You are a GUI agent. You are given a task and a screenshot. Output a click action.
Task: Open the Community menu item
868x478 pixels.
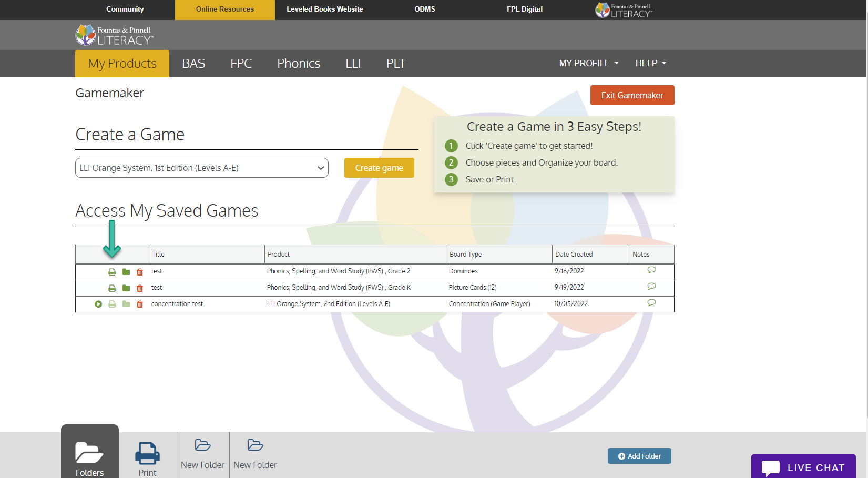125,9
